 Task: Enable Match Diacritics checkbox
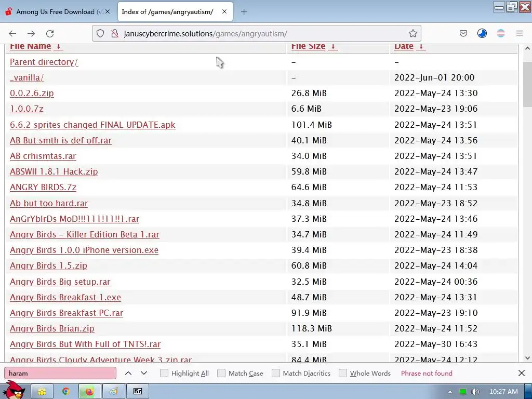coord(276,373)
